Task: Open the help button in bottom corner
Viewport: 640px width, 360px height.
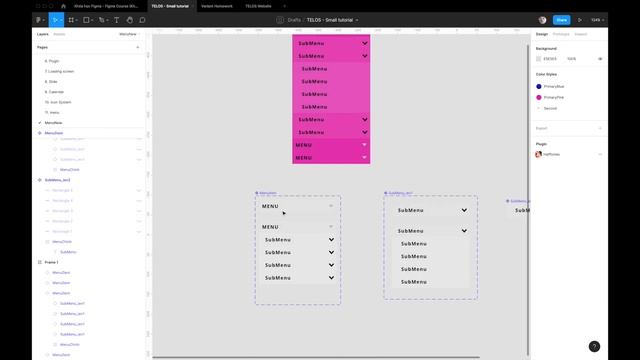Action: coord(594,347)
